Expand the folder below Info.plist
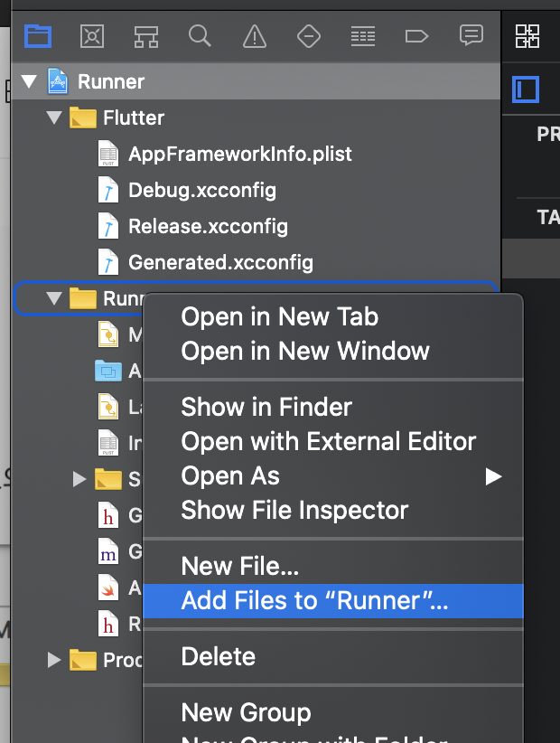 click(x=79, y=479)
